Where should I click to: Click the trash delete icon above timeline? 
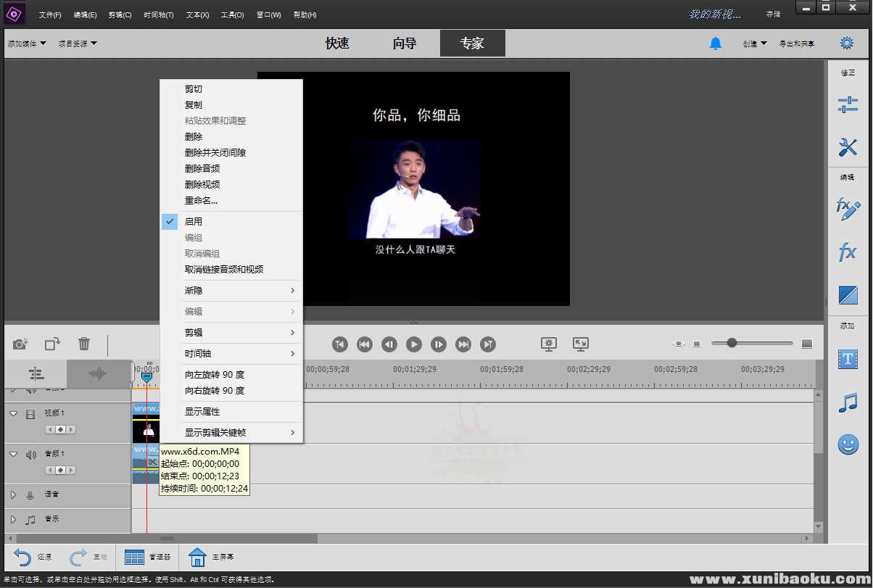(x=84, y=344)
